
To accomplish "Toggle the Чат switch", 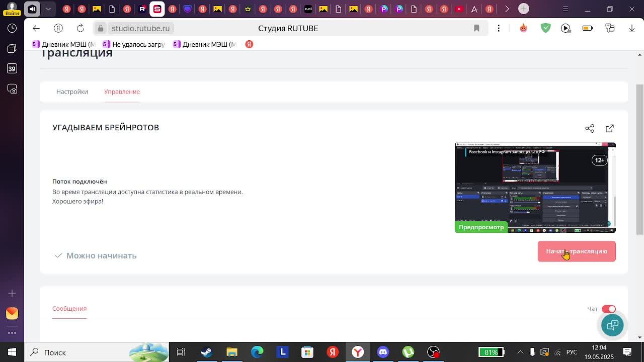I will coord(609,309).
